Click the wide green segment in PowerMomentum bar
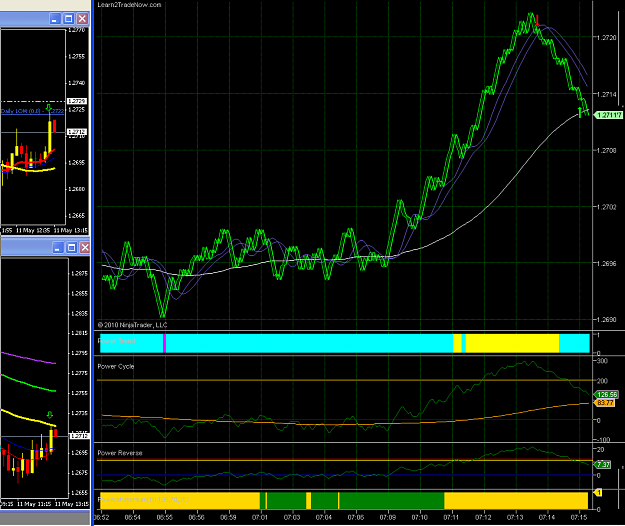Screen dimensions: 625x526 tap(392, 500)
